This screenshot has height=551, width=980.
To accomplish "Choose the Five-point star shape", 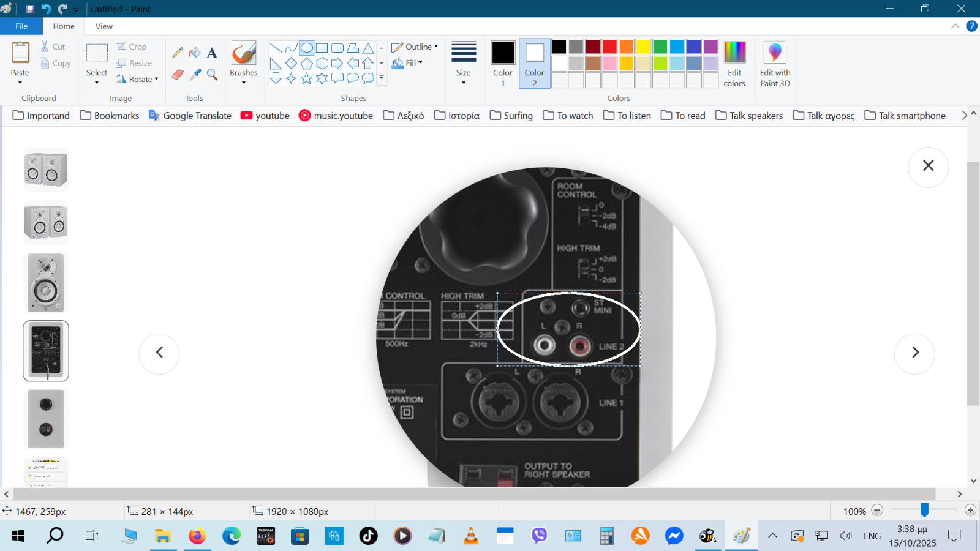I will [x=307, y=78].
